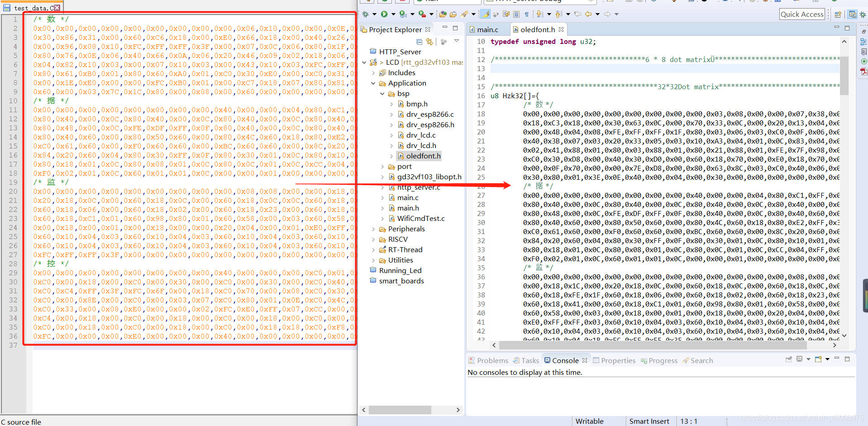Viewport: 868px width, 426px height.
Task: Maximize the Project Explorer view
Action: point(455,28)
